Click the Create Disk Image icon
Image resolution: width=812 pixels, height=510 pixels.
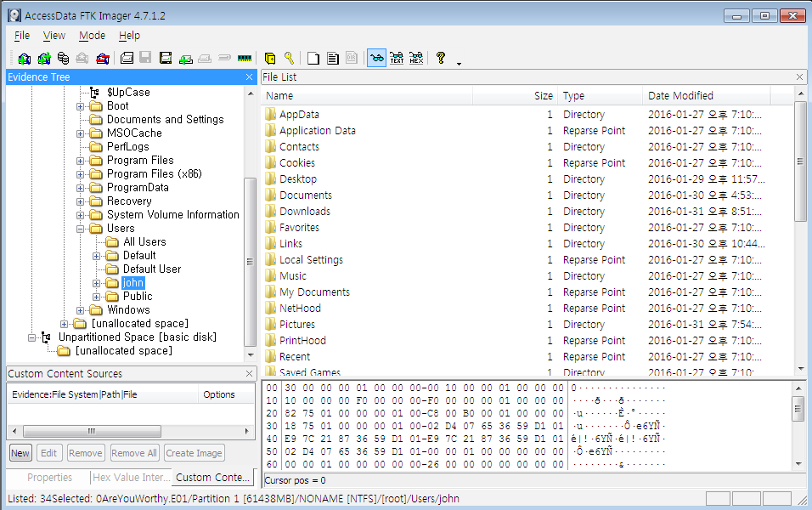(127, 58)
